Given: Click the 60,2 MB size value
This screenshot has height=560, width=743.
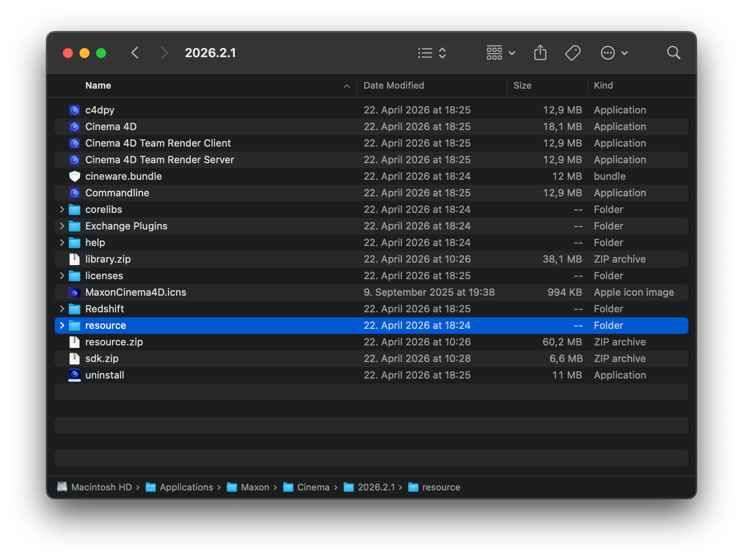Looking at the screenshot, I should (x=562, y=342).
